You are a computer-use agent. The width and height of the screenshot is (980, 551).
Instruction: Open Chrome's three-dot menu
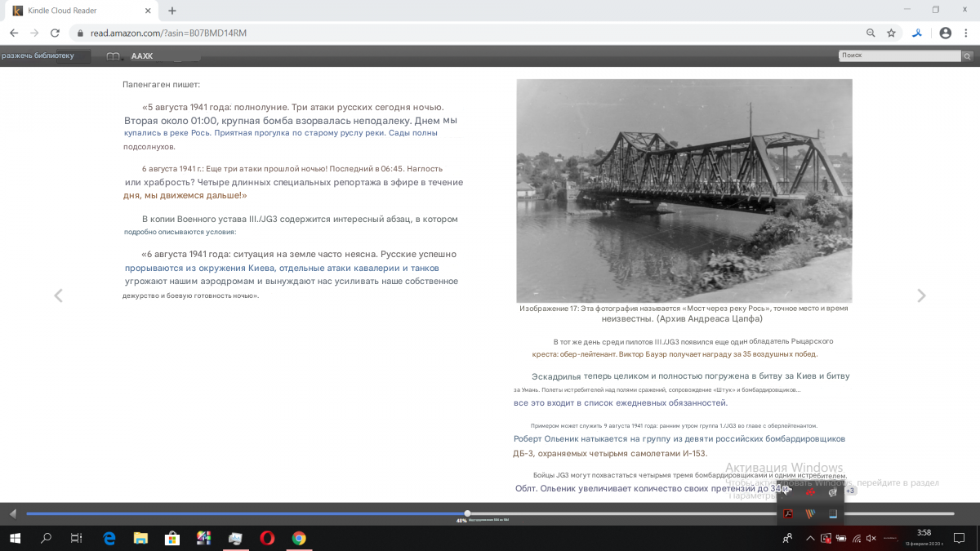click(966, 33)
